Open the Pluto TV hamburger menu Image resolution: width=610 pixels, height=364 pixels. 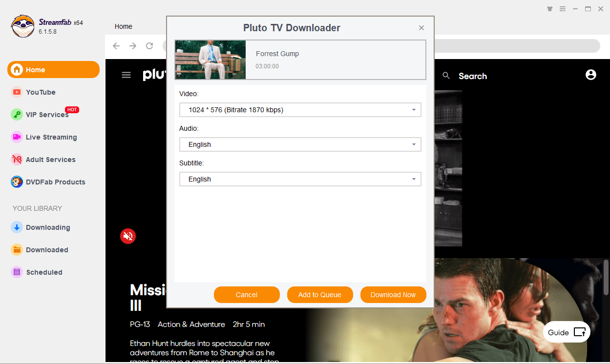pos(126,75)
